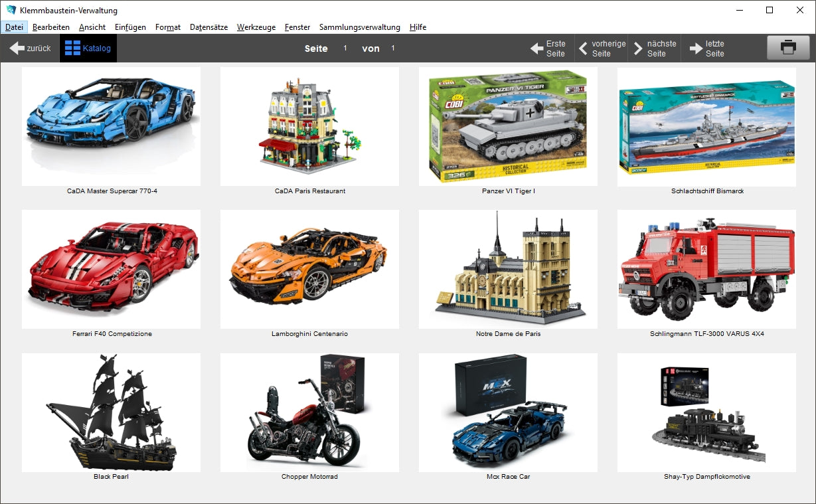Open the CaDA Master Supercar 770-4 thumbnail
The width and height of the screenshot is (816, 504).
tap(111, 126)
